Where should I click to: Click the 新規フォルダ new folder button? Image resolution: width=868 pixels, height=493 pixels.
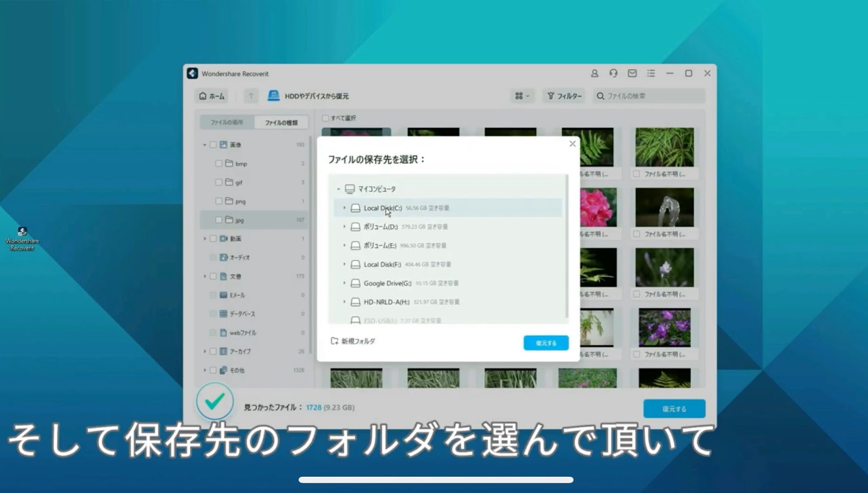click(x=353, y=341)
